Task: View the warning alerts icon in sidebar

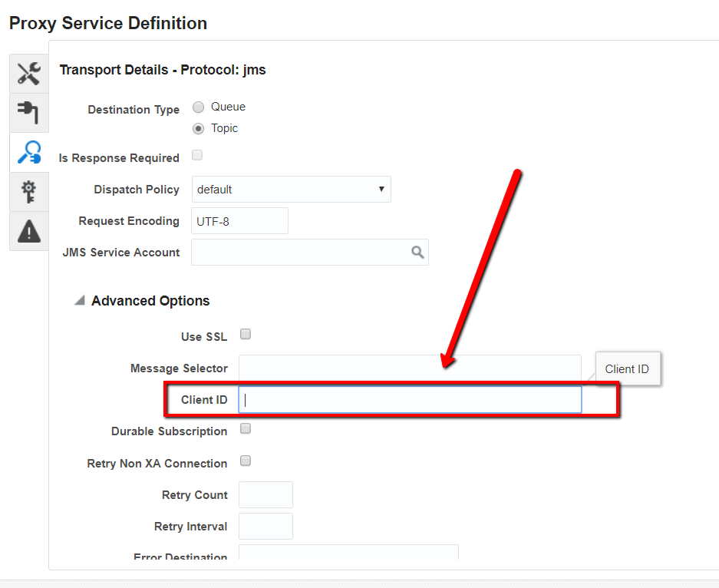Action: click(28, 230)
